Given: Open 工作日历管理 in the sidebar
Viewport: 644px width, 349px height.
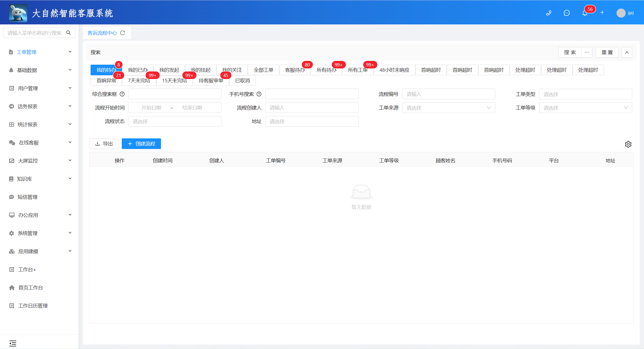Looking at the screenshot, I should 33,306.
